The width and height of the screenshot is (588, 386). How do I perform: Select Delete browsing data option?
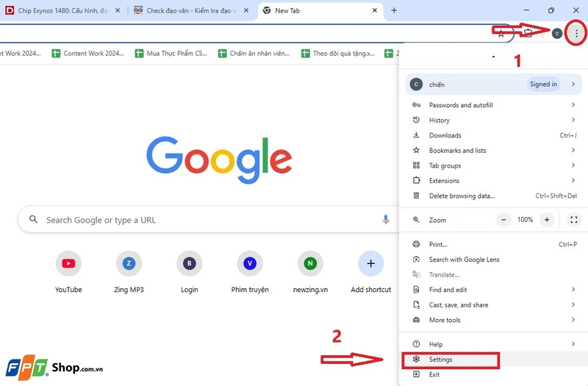pos(493,196)
